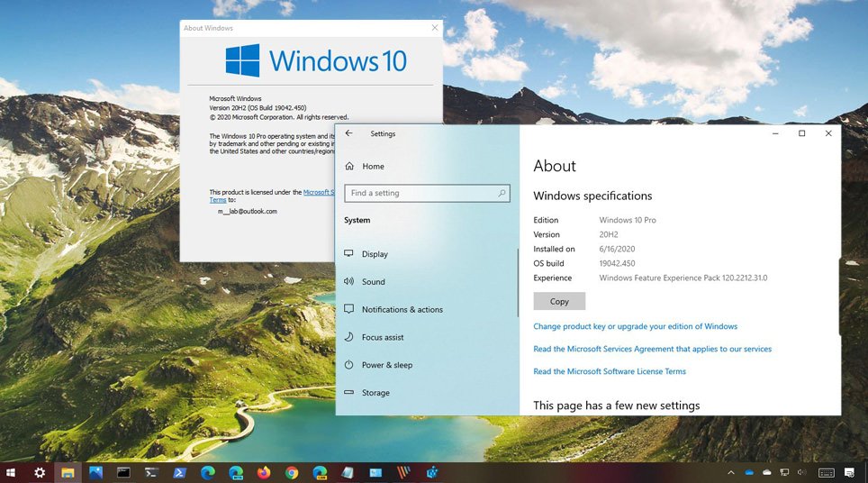Click the Settings sidebar scrollbar
This screenshot has height=483, width=868.
tap(518, 283)
